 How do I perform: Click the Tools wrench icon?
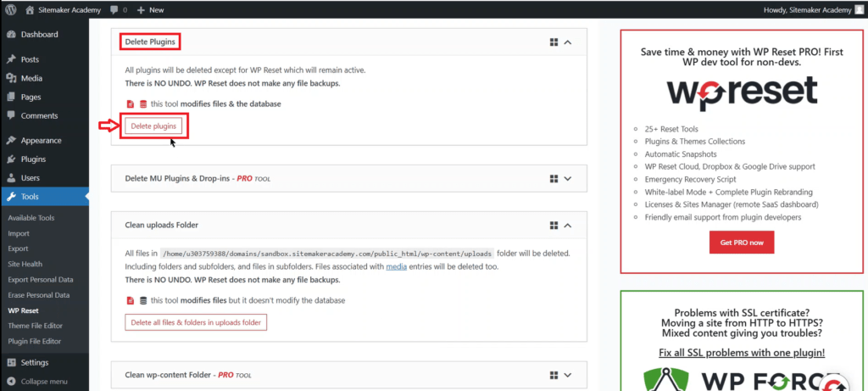(11, 197)
